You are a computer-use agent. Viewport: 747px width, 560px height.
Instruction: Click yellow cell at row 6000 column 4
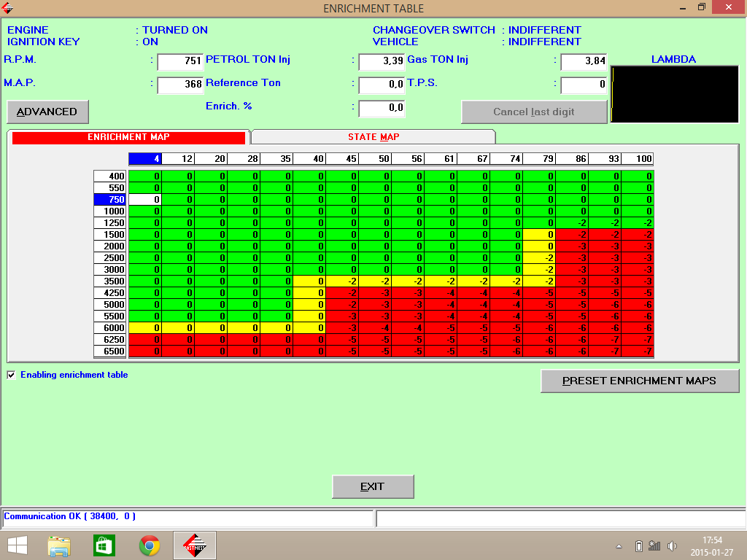[145, 327]
